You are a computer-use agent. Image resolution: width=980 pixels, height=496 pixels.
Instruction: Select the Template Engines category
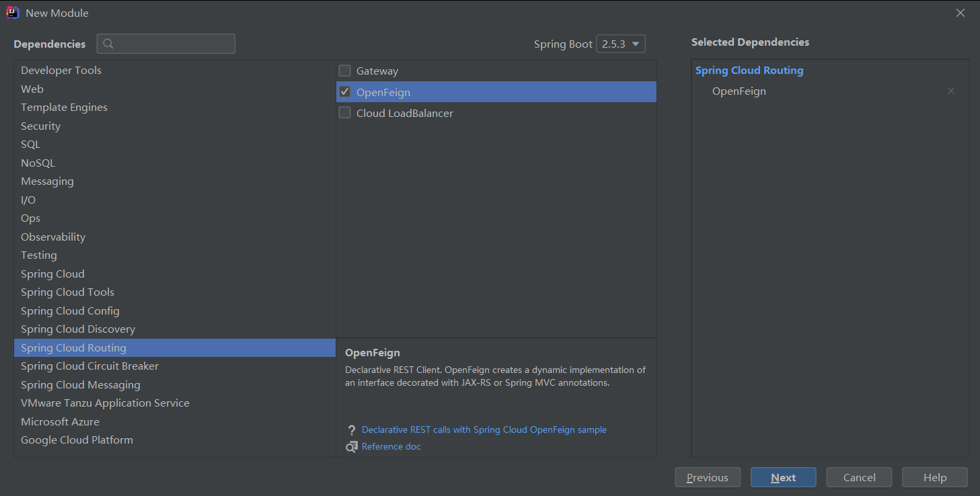pyautogui.click(x=175, y=107)
